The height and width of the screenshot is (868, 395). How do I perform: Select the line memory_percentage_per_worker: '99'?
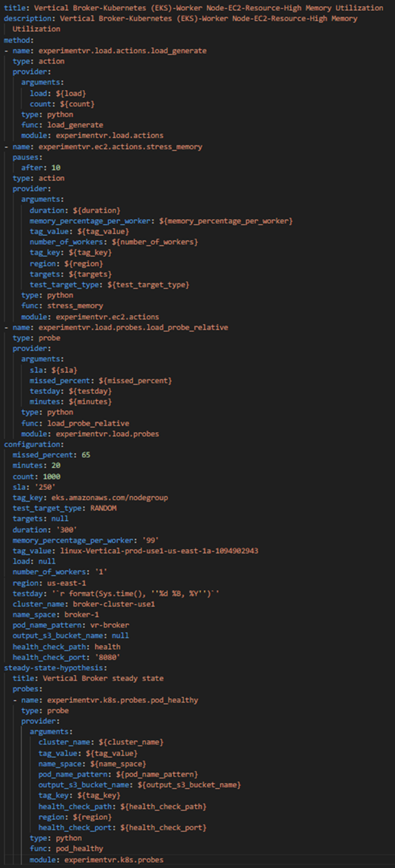[x=85, y=539]
